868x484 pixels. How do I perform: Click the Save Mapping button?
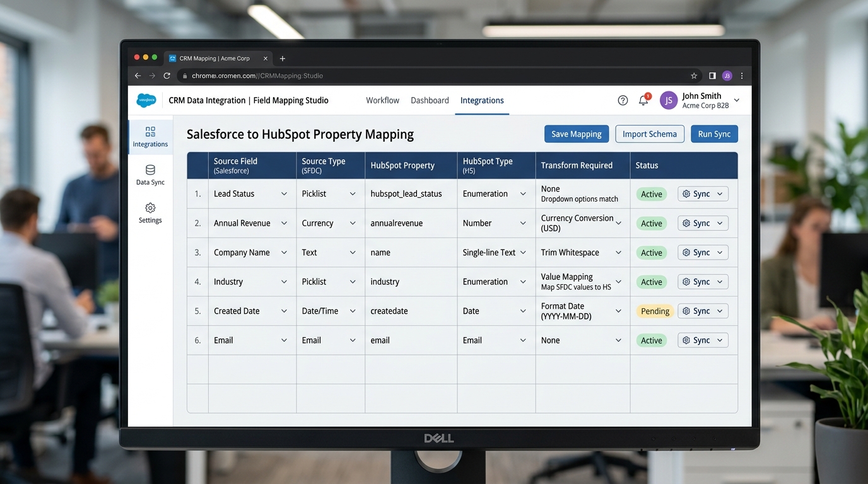point(577,134)
